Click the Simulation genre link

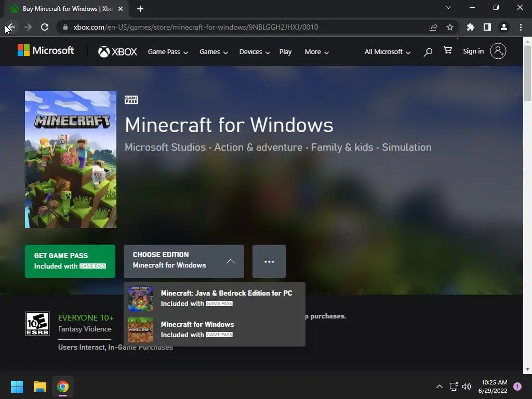[x=407, y=147]
